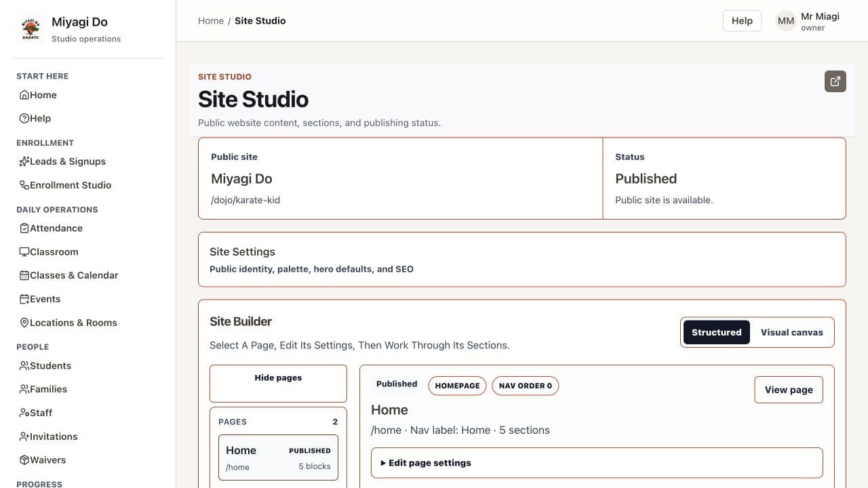This screenshot has width=868, height=488.
Task: Switch to Visual canvas mode
Action: [x=791, y=332]
